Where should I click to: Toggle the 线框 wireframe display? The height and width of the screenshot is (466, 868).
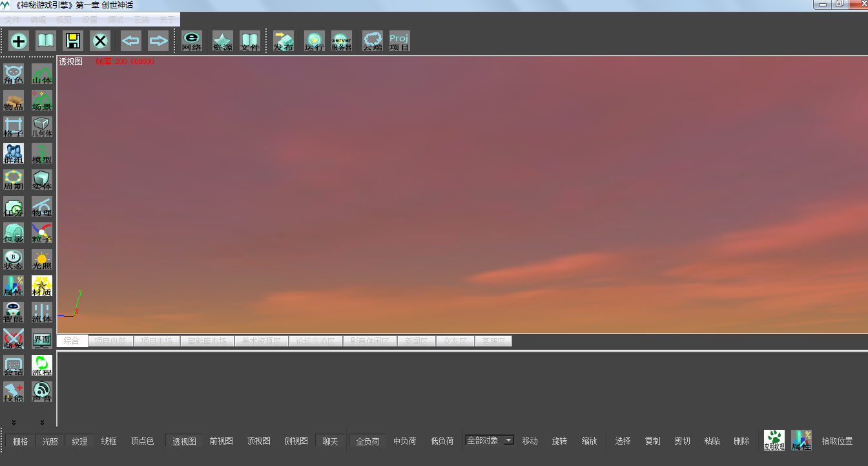coord(109,441)
